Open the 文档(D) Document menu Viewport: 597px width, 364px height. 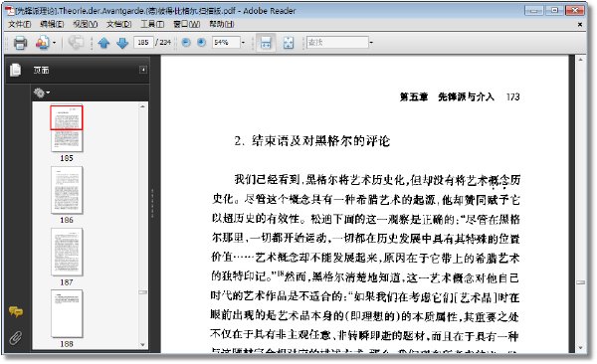pos(118,25)
